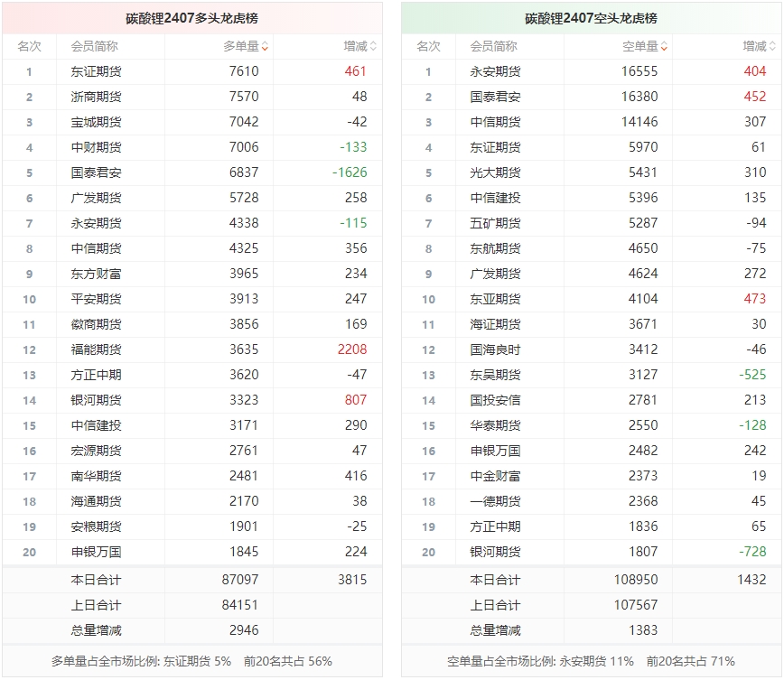784x680 pixels.
Task: Select 五矿期货 row name
Action: point(495,223)
